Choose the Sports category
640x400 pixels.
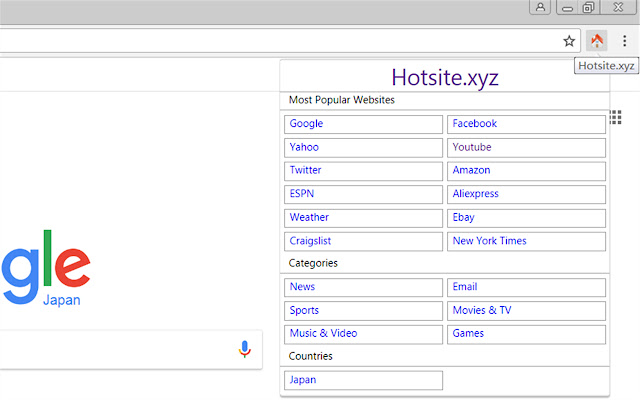point(363,311)
